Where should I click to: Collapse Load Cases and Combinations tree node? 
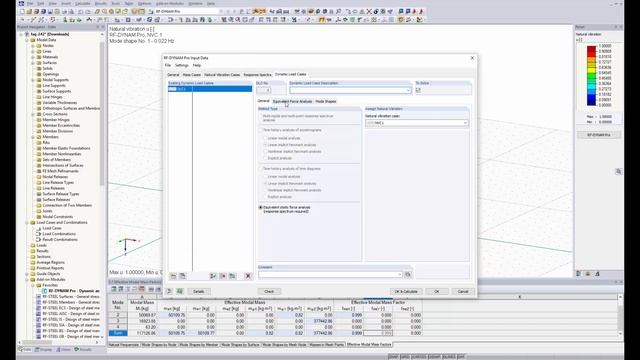27,222
